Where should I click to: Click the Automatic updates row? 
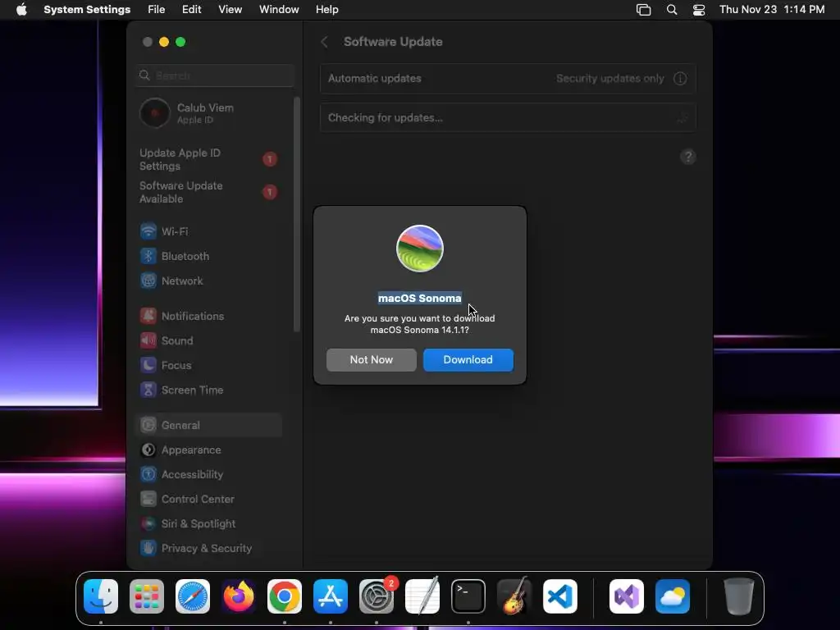tap(508, 79)
